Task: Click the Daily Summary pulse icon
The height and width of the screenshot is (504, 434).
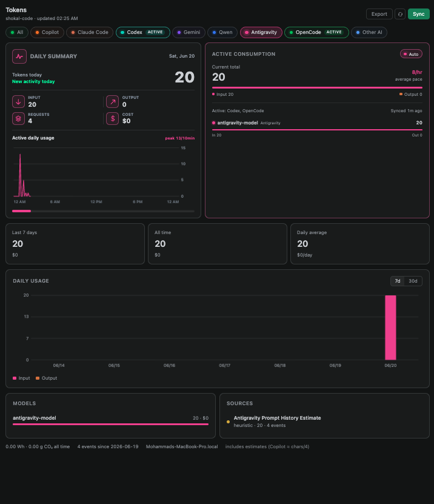Action: tap(19, 56)
